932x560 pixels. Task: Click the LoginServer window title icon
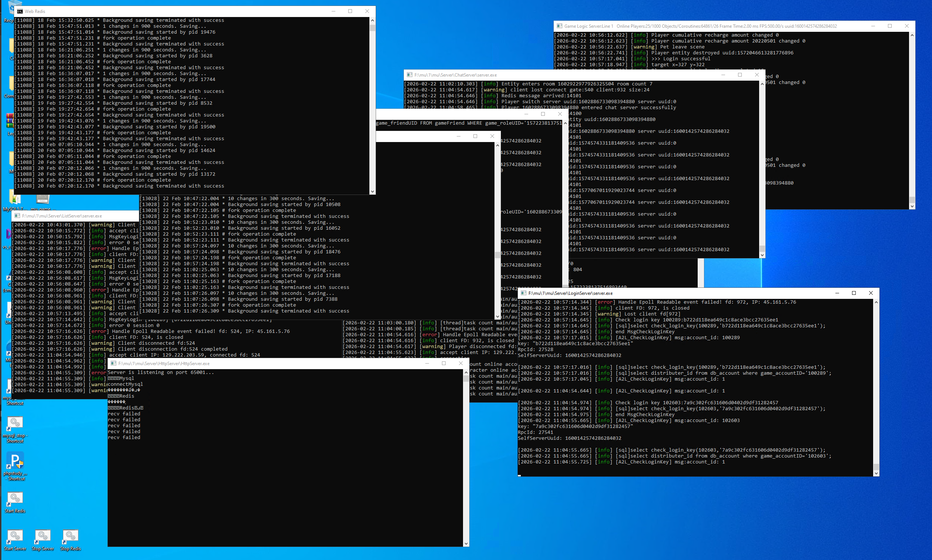[x=523, y=293]
